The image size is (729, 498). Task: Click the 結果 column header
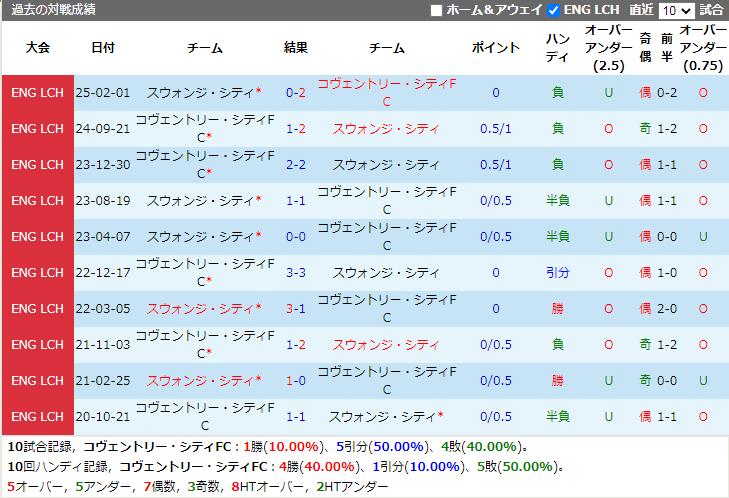pos(295,48)
